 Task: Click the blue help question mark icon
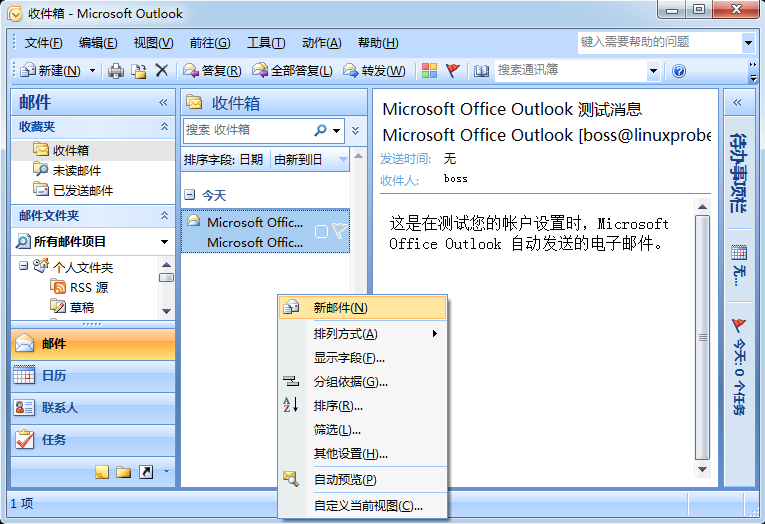click(x=679, y=71)
